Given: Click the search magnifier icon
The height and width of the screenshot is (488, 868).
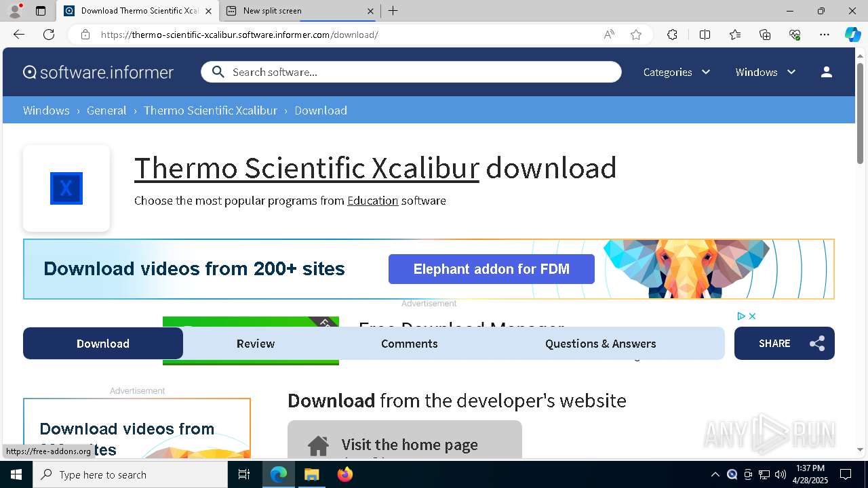Looking at the screenshot, I should tap(218, 72).
